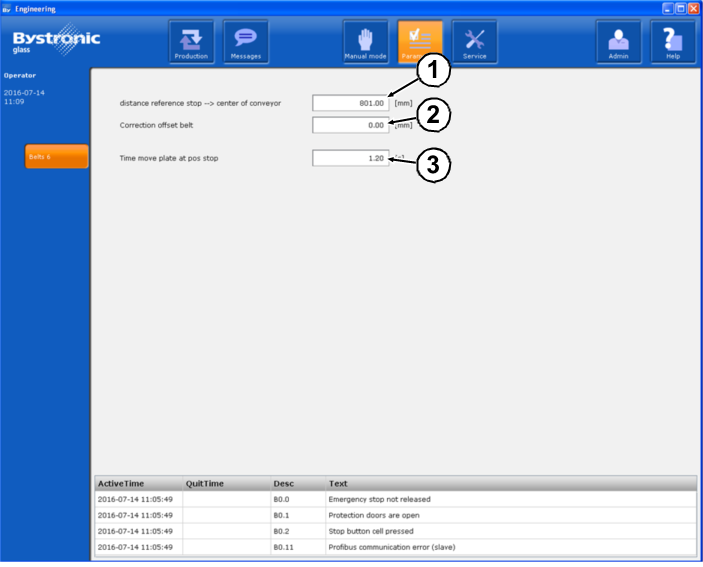Screen dimensions: 703x567
Task: Click the Desc column header
Action: click(x=298, y=484)
